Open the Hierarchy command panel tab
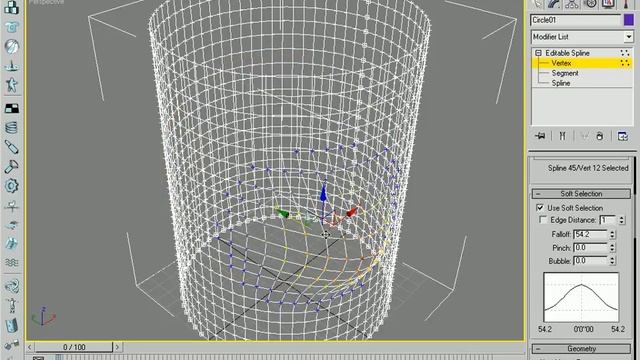The image size is (640, 360). (572, 4)
